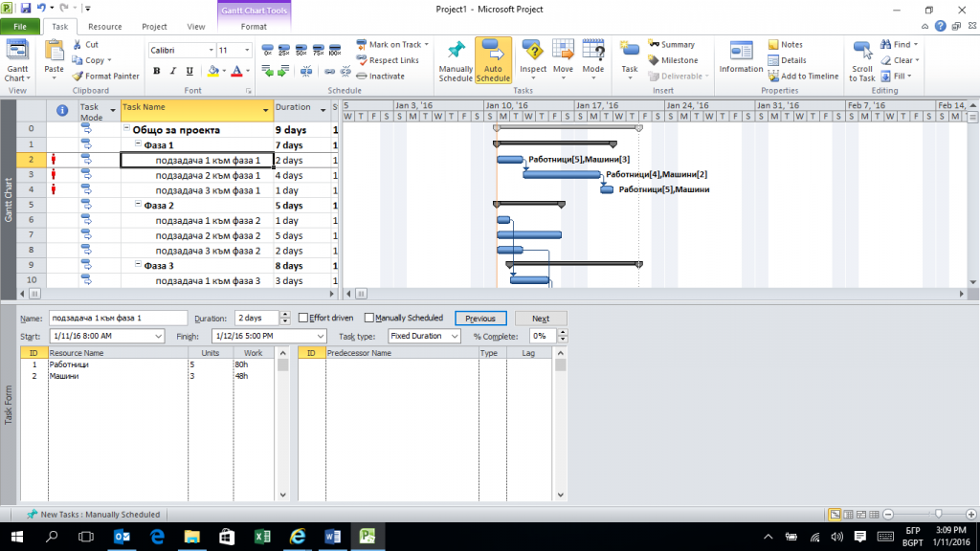Switch to the Project ribbon tab

click(x=154, y=27)
